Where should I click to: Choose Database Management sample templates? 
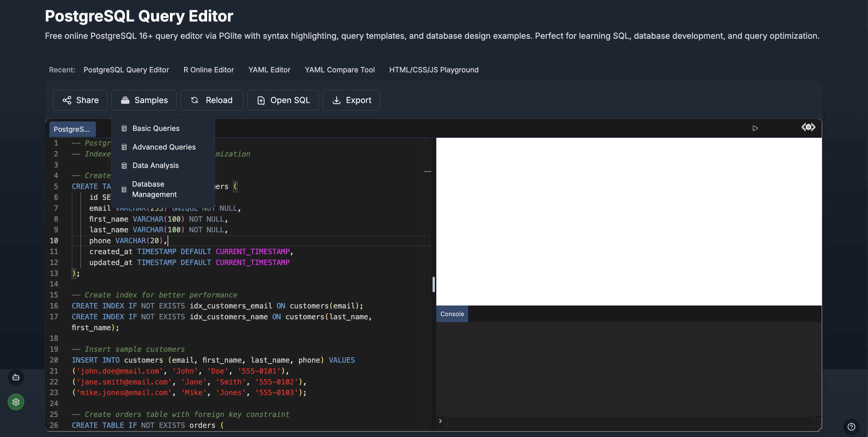click(154, 189)
